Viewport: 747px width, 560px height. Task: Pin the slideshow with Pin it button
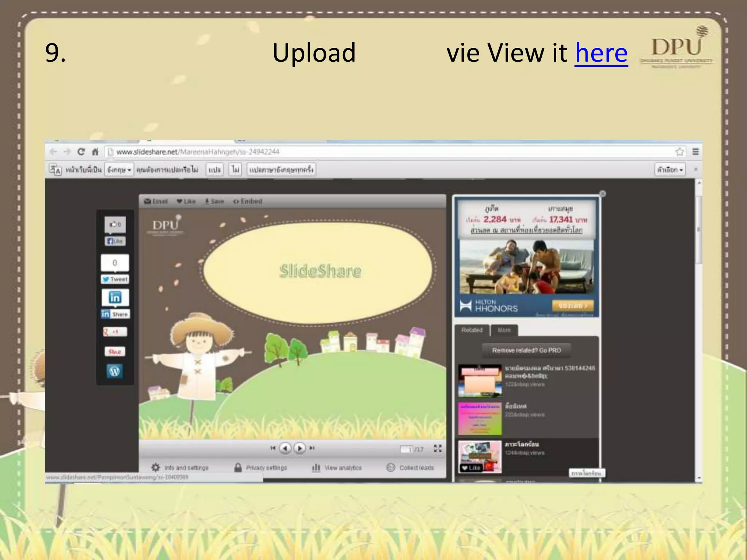(115, 351)
